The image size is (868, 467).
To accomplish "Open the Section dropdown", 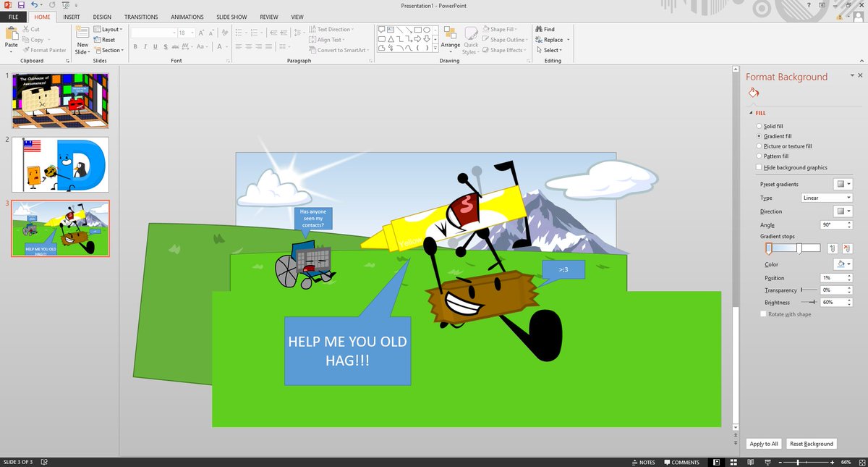I will coord(108,50).
